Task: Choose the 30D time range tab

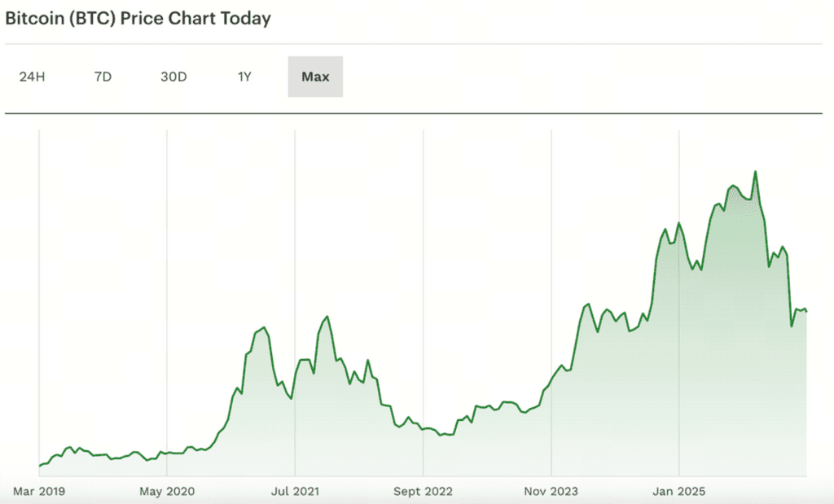Action: click(173, 77)
